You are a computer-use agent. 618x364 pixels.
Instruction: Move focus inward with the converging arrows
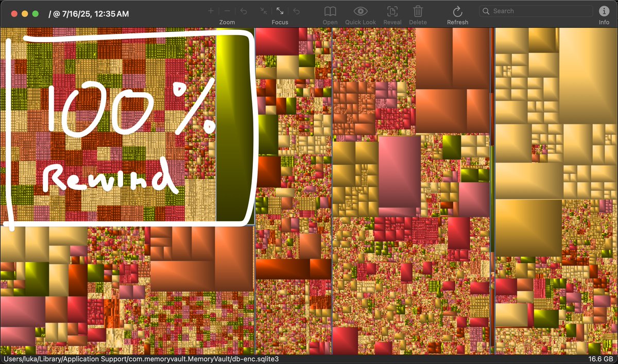(263, 11)
